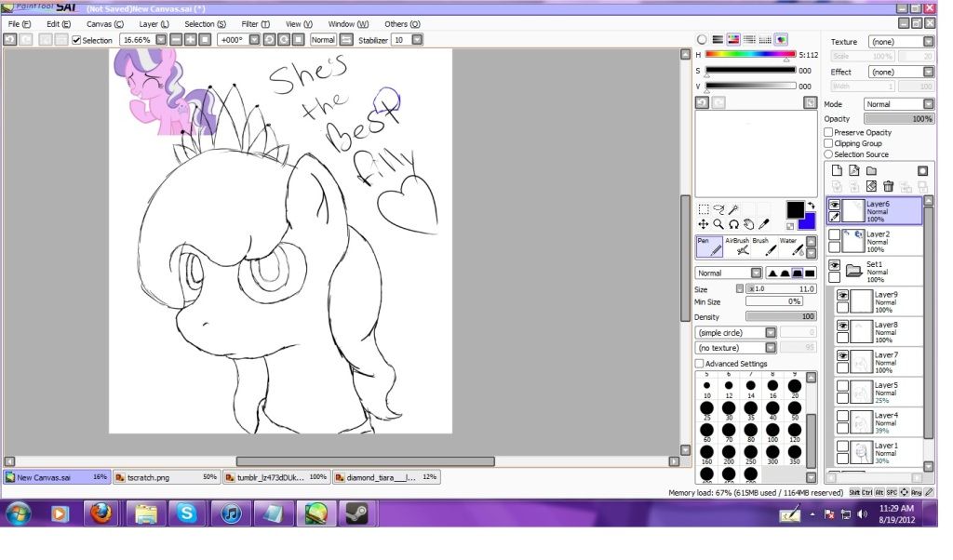Switch to the diamond_tiara document tab
The width and height of the screenshot is (953, 560).
pos(386,477)
